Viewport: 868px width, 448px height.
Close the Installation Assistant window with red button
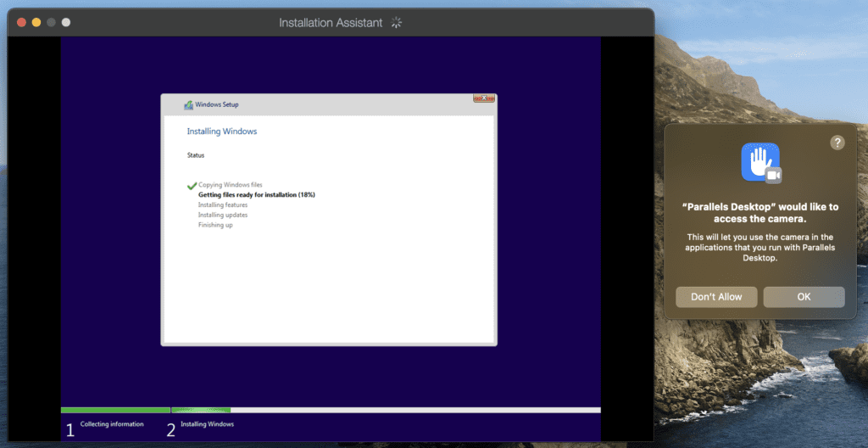pyautogui.click(x=21, y=22)
